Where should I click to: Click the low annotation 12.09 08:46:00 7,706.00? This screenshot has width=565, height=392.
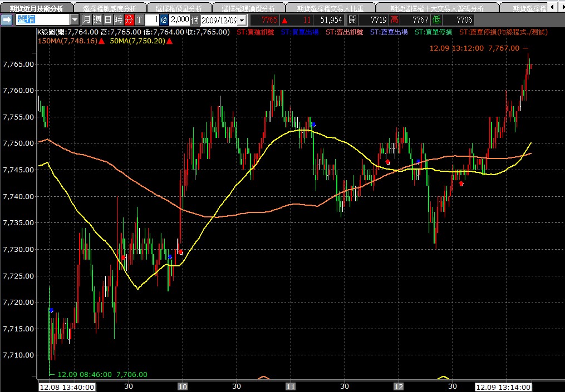(102, 375)
